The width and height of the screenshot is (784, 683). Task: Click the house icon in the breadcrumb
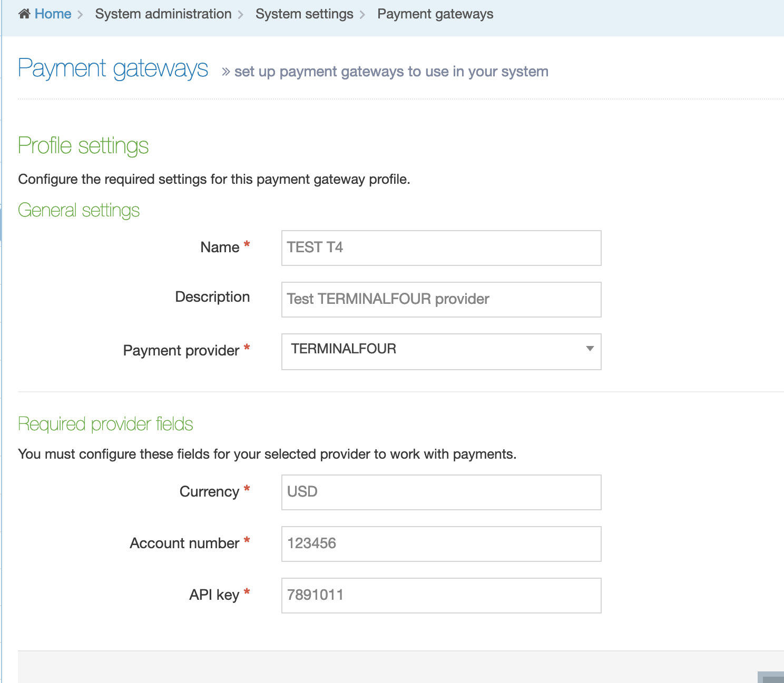pyautogui.click(x=24, y=14)
